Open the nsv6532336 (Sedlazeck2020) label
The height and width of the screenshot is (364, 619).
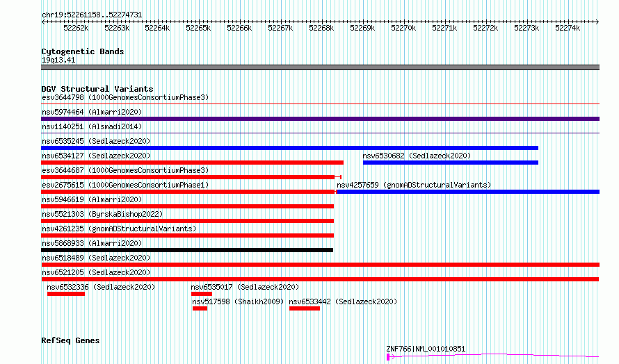point(101,287)
